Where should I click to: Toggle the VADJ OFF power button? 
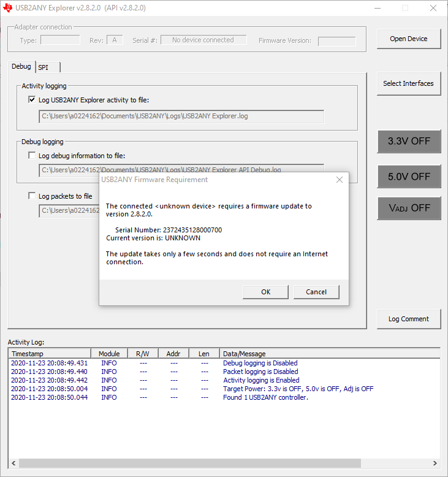[x=409, y=208]
